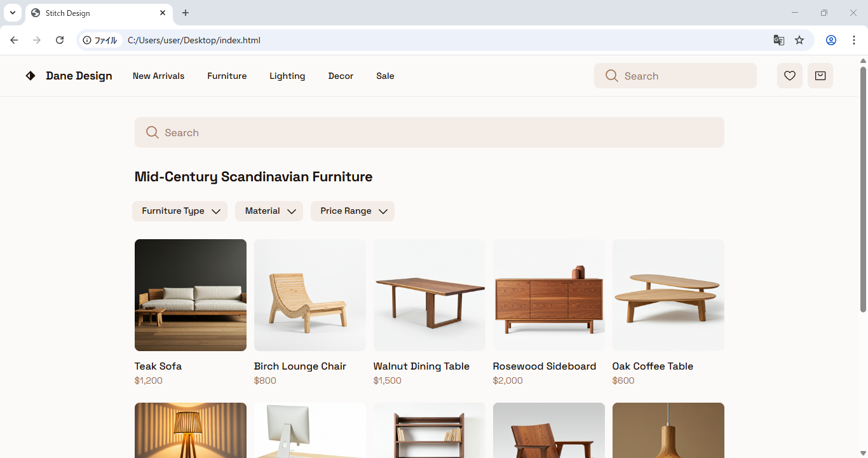Click the Dane Design brand name link
This screenshot has width=868, height=458.
pos(79,76)
